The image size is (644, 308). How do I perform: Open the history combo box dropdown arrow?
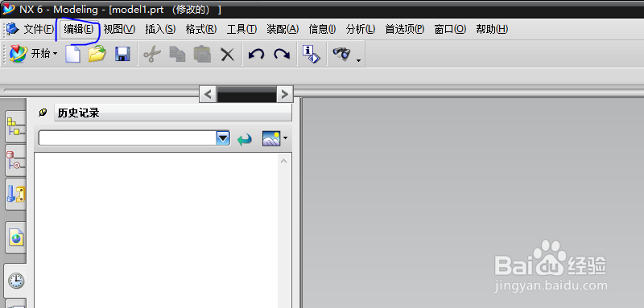click(x=223, y=138)
